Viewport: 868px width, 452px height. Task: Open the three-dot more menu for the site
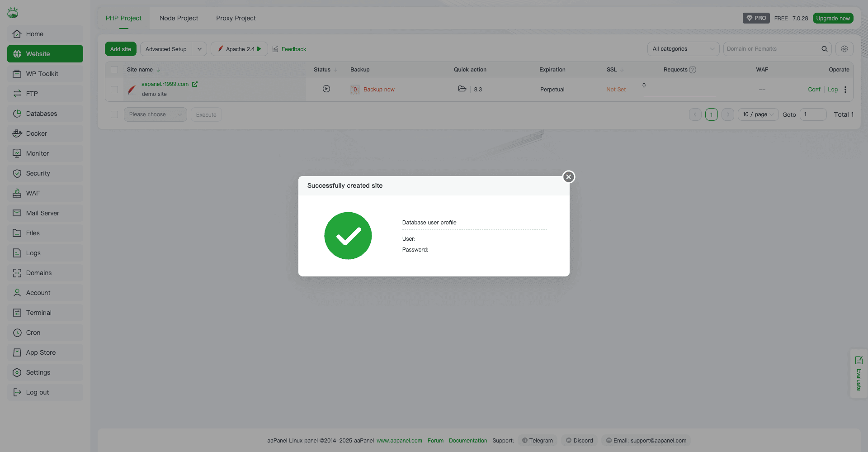click(845, 90)
